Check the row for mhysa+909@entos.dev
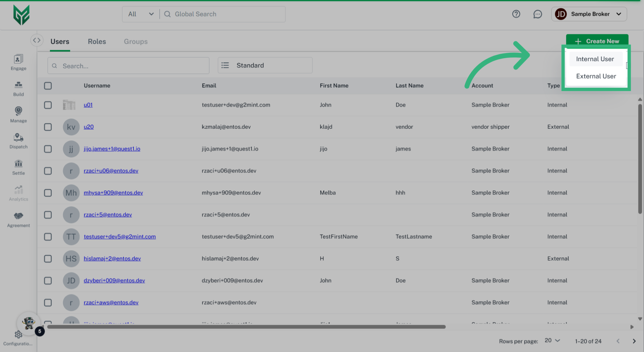 tap(48, 193)
